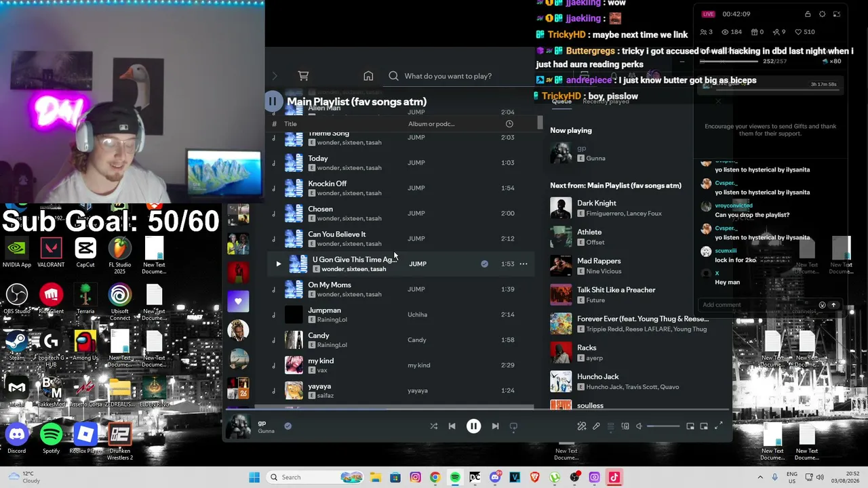Click Dark Knight cover in queue
The image size is (868, 488).
561,208
